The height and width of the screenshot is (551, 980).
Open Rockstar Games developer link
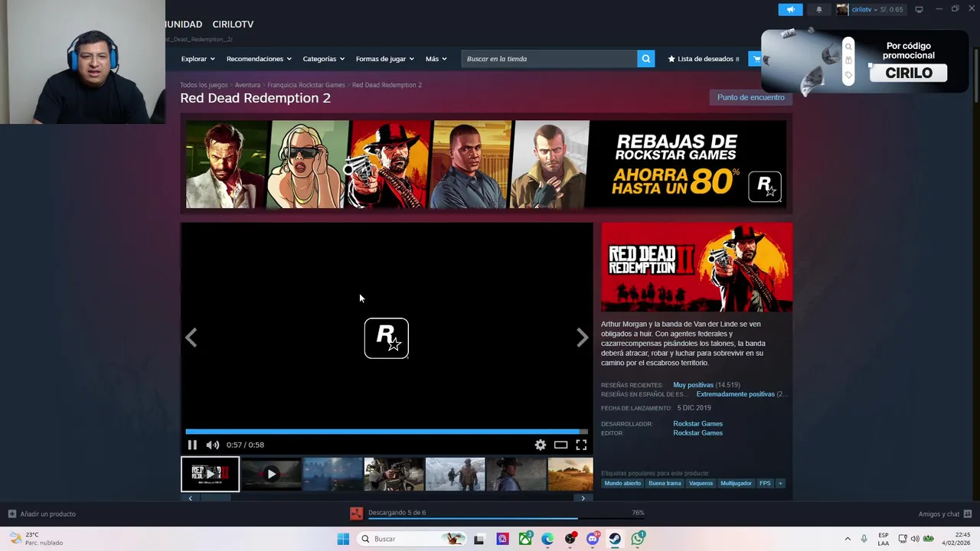point(697,424)
